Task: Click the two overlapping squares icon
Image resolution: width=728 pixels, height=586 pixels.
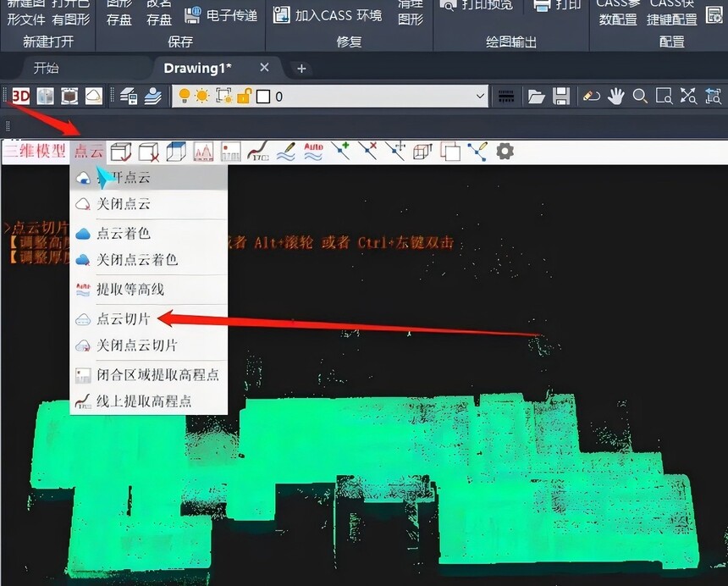Action: (x=449, y=152)
